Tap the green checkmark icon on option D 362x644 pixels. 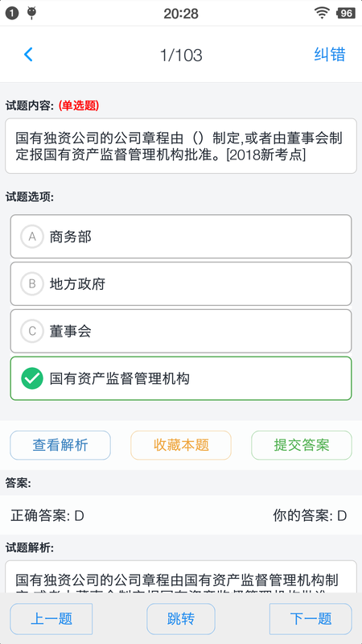32,378
